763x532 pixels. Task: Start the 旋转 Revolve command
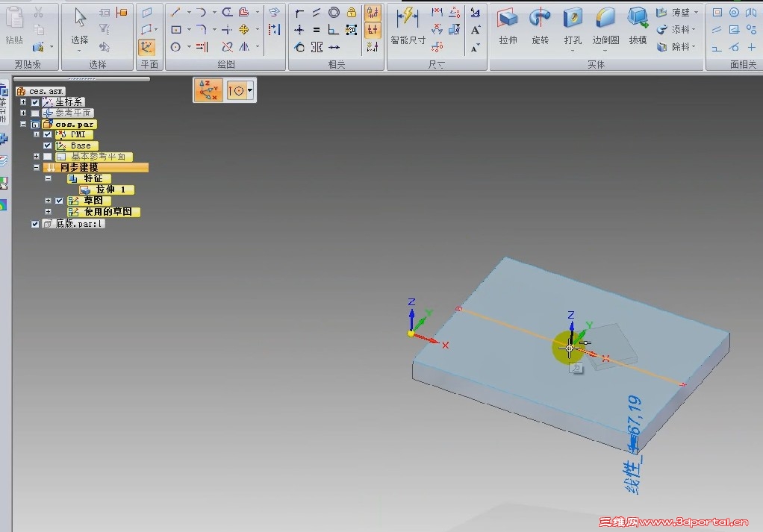coord(540,27)
